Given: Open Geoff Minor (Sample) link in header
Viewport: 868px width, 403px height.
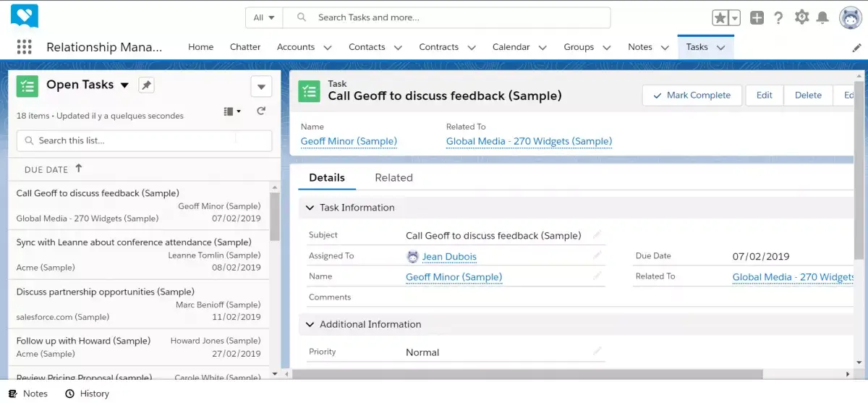Looking at the screenshot, I should [x=349, y=141].
